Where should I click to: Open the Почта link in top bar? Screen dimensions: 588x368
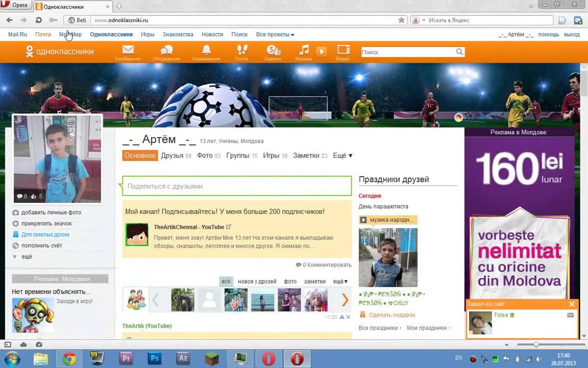[43, 34]
